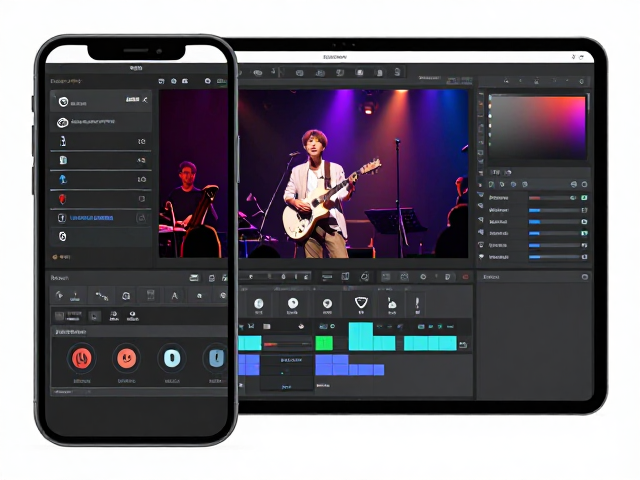Viewport: 640px width, 480px height.
Task: Adjust the red-filled slider in tablet panel
Action: [x=550, y=198]
